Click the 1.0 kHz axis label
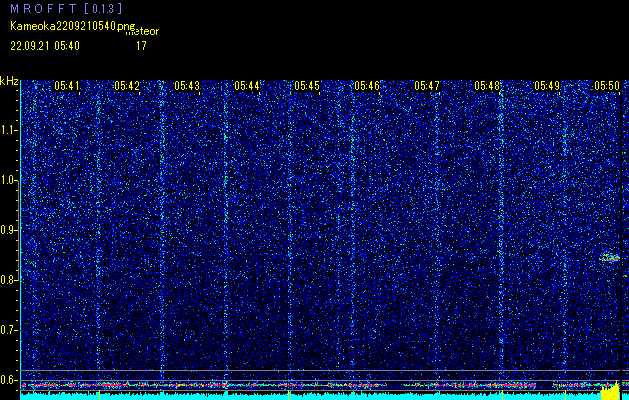Viewport: 629px width, 400px height. click(10, 180)
